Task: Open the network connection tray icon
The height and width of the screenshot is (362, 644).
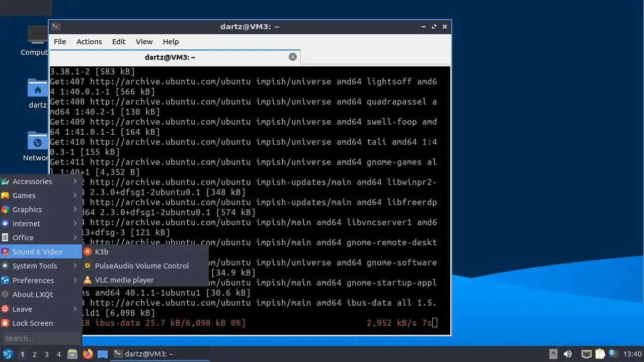Action: click(586, 354)
